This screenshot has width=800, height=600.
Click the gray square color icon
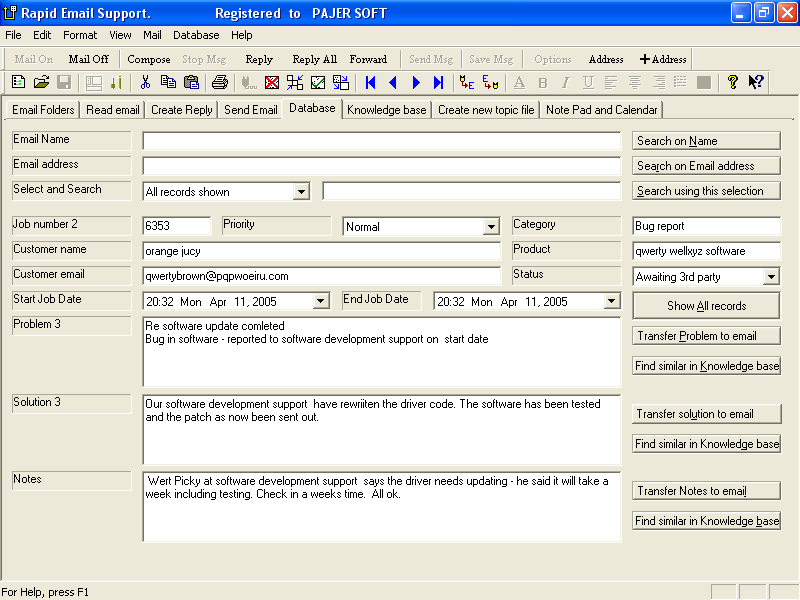click(x=704, y=82)
